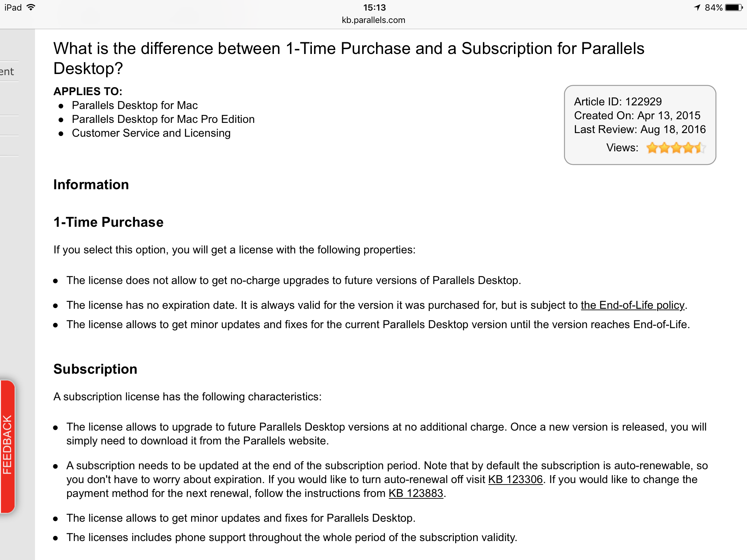Click the Subscription section heading
Viewport: 747px width, 560px height.
click(95, 369)
